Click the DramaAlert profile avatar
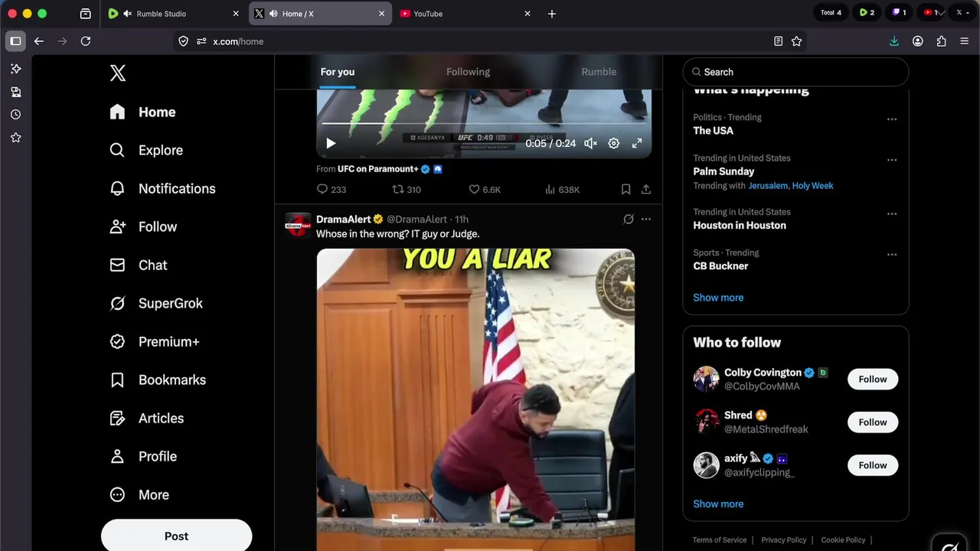Screen dimensions: 980x551 point(299,225)
